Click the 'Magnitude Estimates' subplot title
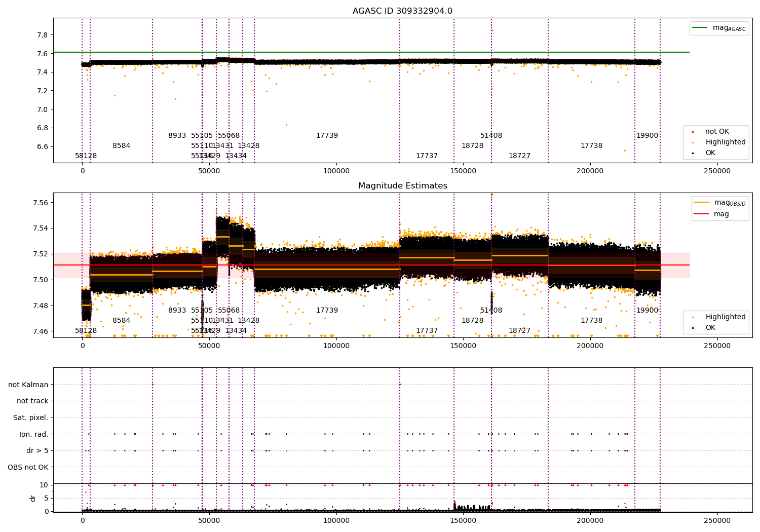Image resolution: width=760 pixels, height=532 pixels. 402,186
